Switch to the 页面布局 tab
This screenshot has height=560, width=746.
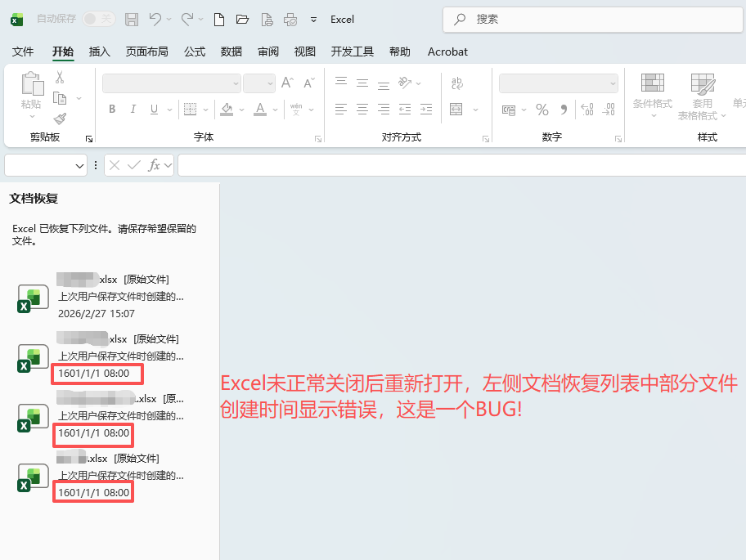[146, 52]
